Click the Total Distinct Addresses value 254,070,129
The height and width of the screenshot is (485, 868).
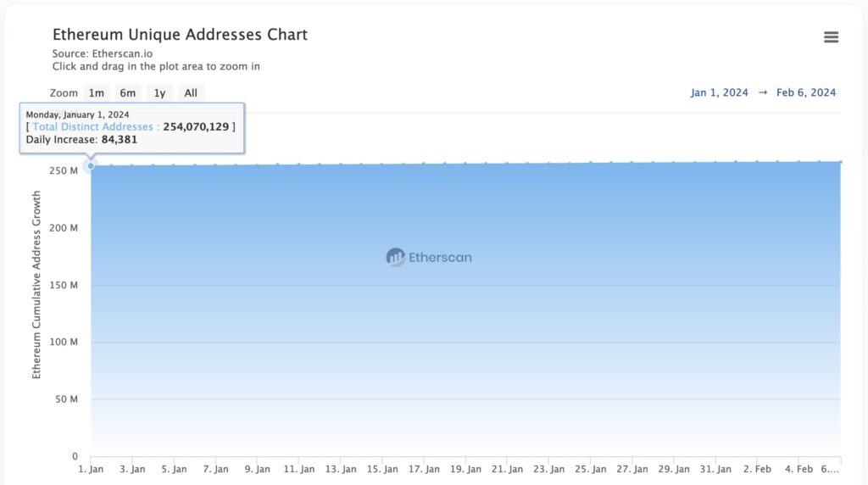(x=196, y=127)
